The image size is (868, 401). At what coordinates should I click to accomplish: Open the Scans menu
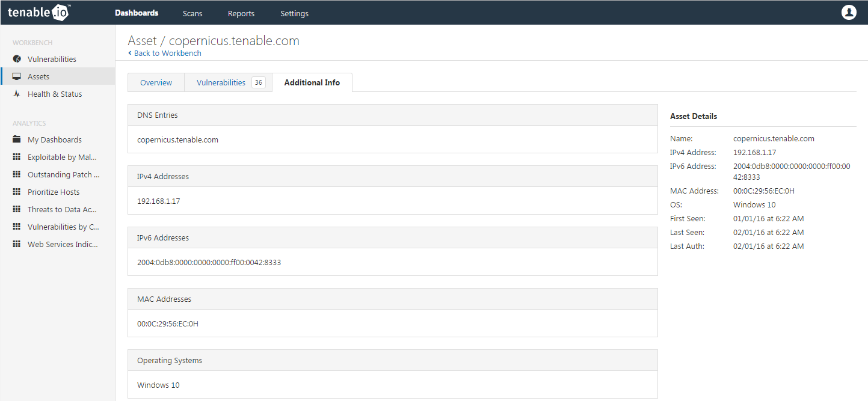192,13
